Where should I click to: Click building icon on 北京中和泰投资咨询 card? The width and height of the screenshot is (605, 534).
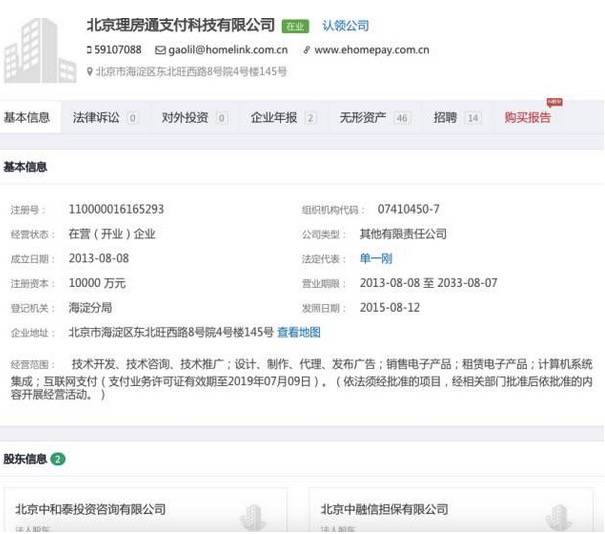pos(253,517)
